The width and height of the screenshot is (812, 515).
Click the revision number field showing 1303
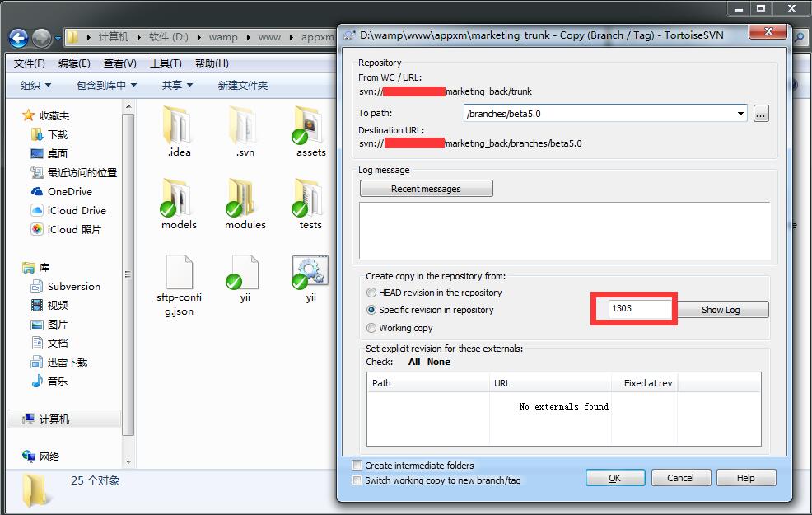click(640, 309)
